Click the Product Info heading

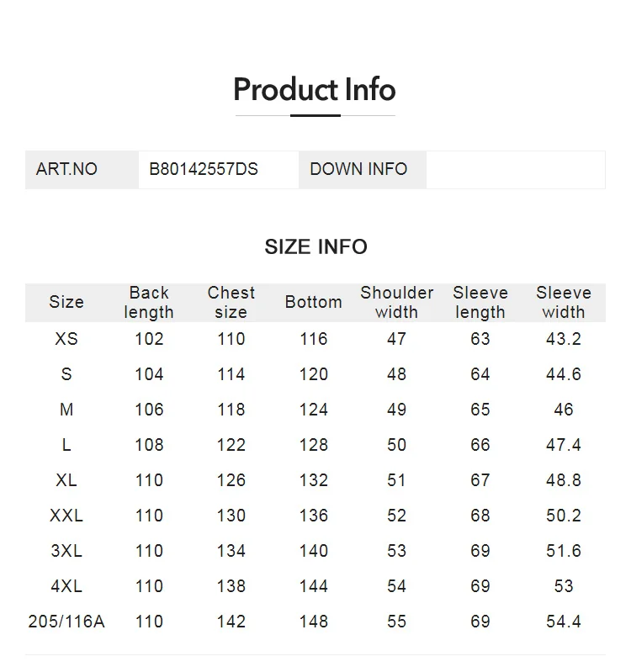[315, 90]
